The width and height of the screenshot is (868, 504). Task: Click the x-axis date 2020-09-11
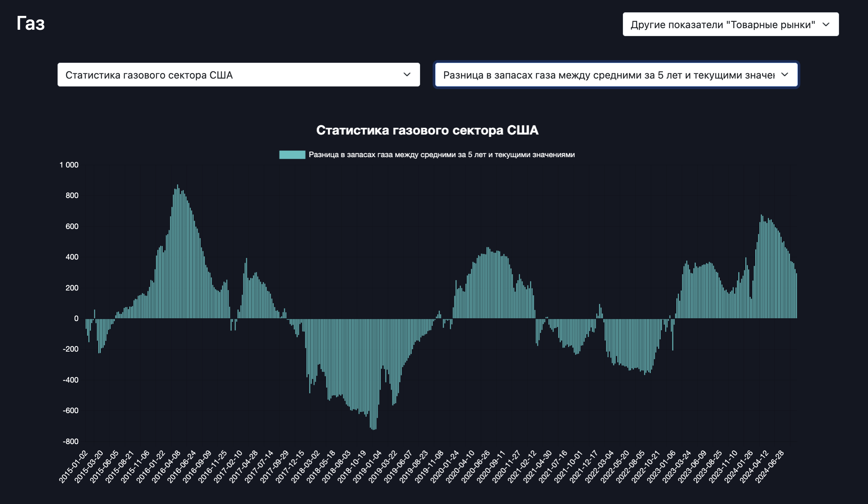click(x=491, y=467)
